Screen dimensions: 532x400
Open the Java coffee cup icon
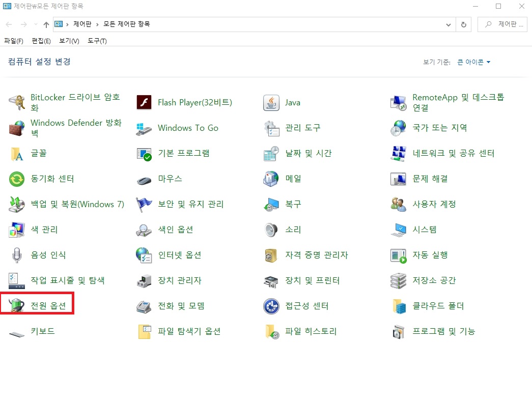[x=271, y=102]
